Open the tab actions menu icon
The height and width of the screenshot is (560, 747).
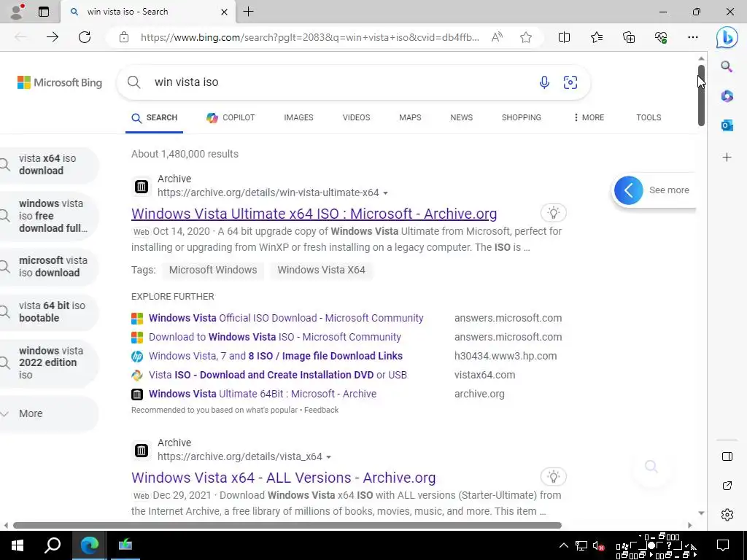pos(44,12)
